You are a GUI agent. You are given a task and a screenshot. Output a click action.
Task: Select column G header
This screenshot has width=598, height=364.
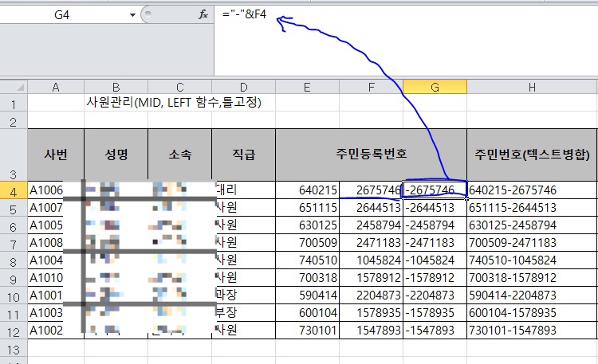(x=435, y=88)
